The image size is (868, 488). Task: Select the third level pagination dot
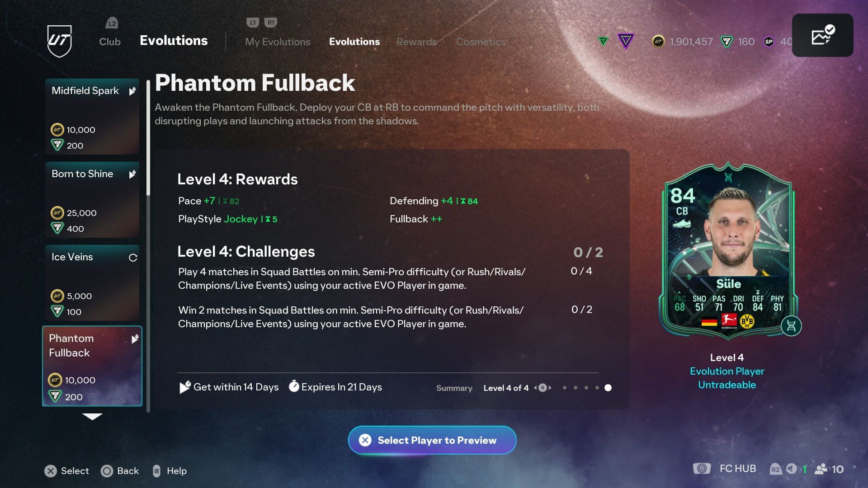pyautogui.click(x=586, y=388)
